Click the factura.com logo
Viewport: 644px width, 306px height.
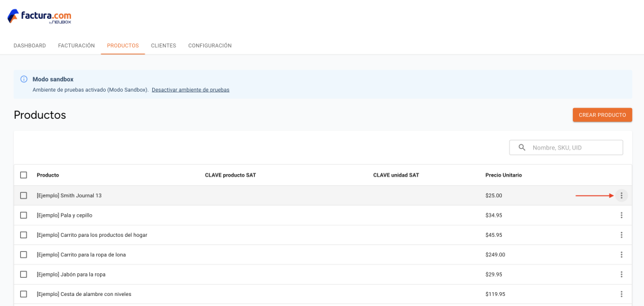[x=40, y=16]
